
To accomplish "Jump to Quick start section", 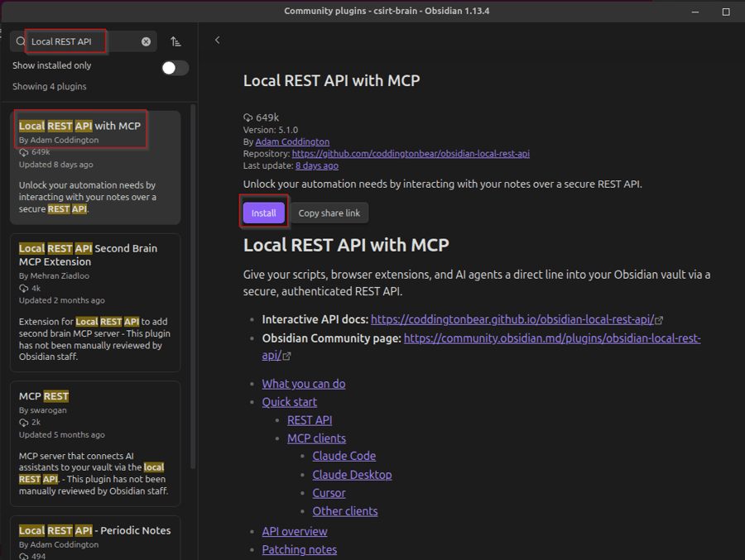I will (290, 402).
